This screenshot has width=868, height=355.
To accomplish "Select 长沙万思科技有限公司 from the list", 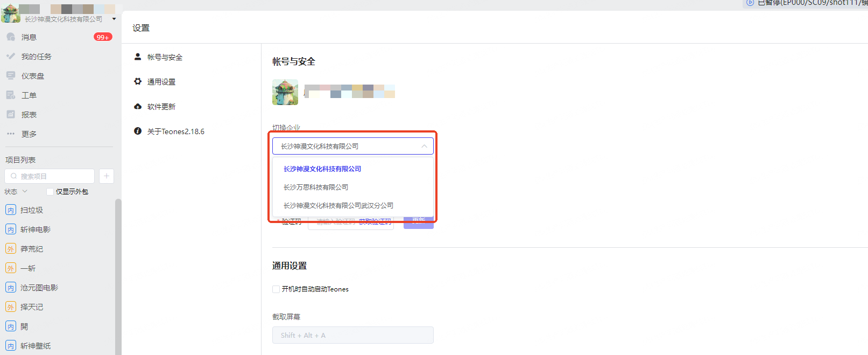I will tap(316, 187).
